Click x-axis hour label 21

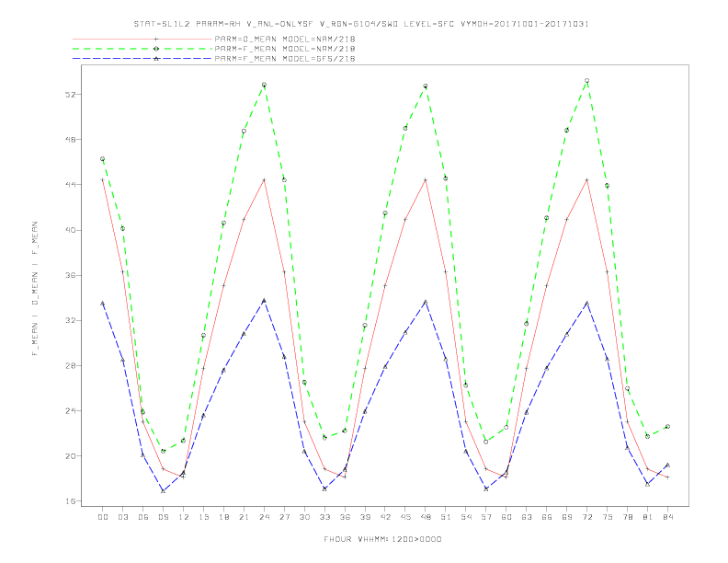244,517
